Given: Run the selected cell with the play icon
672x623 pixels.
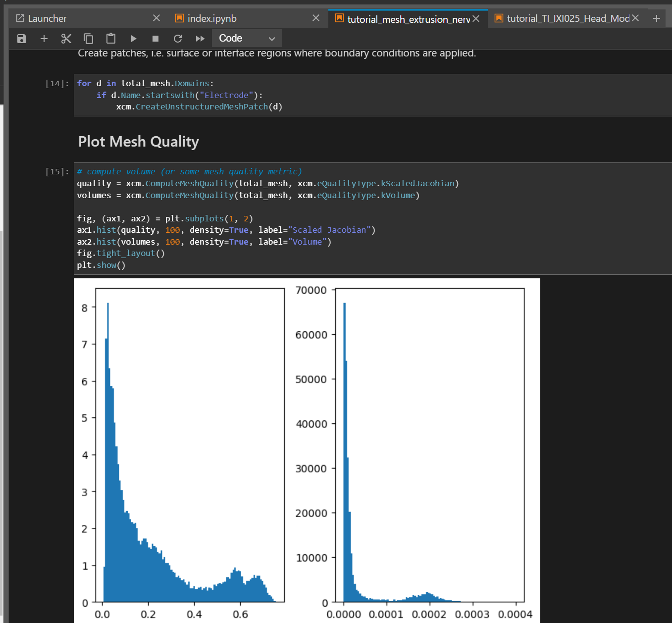Looking at the screenshot, I should pos(133,39).
